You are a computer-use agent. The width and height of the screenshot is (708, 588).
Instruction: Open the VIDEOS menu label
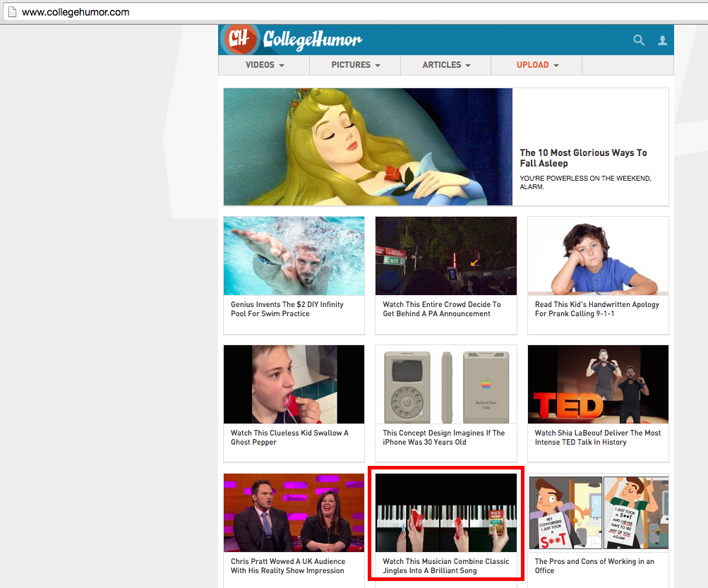click(x=260, y=65)
